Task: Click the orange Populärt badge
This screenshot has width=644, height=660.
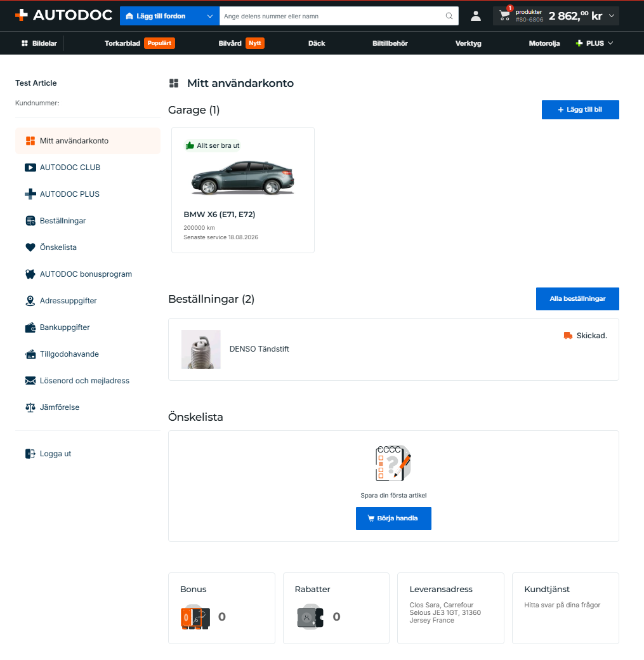Action: pyautogui.click(x=159, y=43)
